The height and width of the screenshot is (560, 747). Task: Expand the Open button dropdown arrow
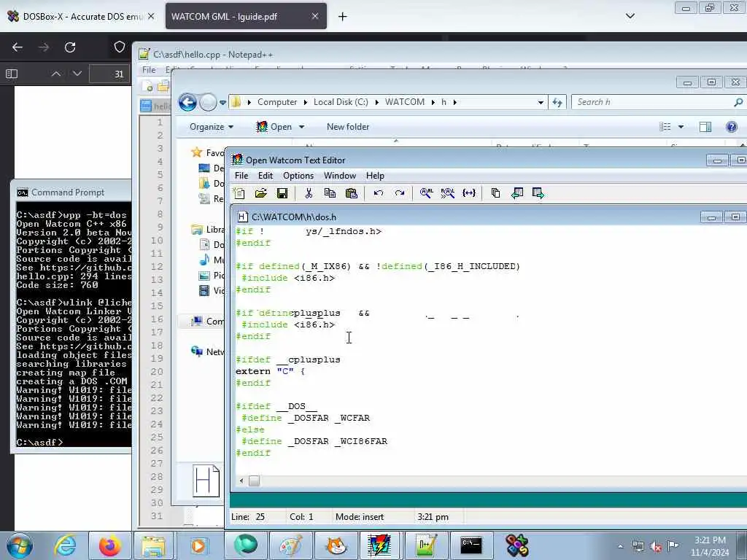(301, 127)
